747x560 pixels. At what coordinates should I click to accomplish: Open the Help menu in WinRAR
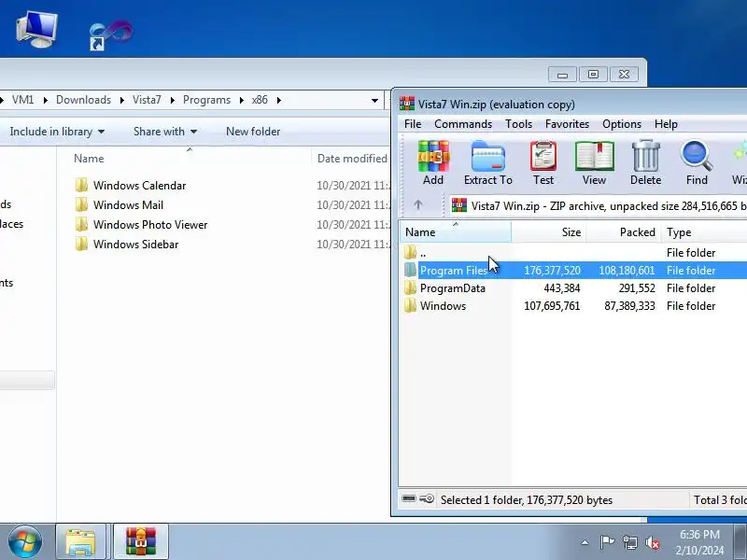[x=666, y=124]
